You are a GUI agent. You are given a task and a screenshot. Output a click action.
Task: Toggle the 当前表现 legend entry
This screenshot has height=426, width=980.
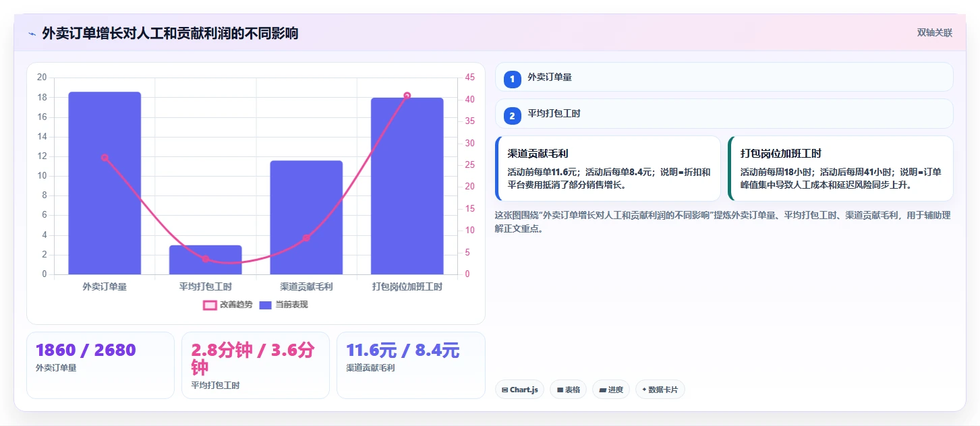coord(283,305)
